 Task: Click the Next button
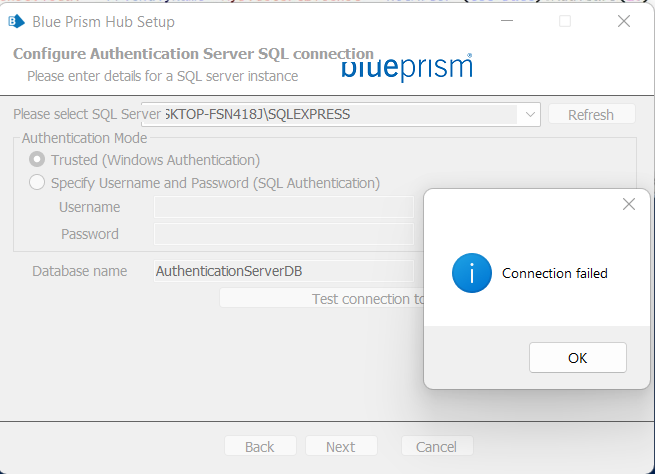click(341, 446)
